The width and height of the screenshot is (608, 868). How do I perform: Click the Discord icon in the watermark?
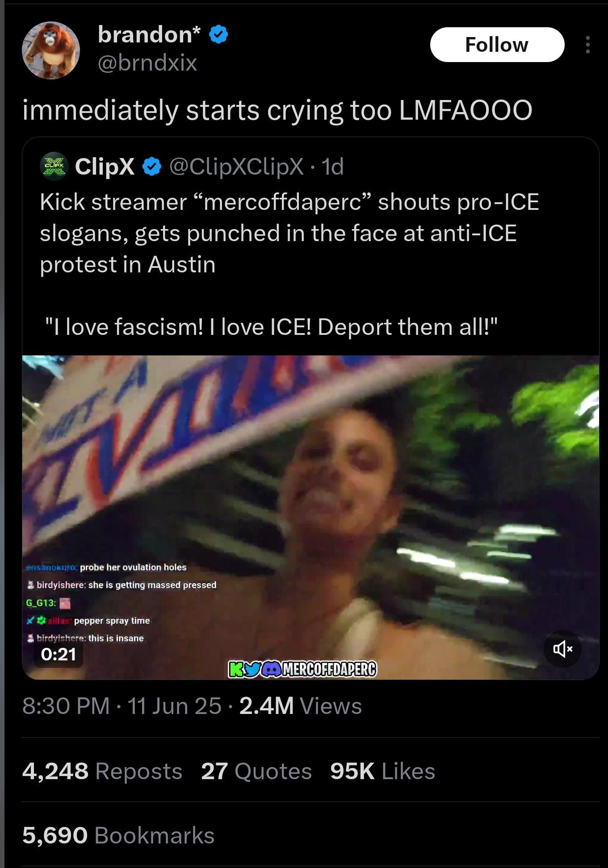[271, 669]
